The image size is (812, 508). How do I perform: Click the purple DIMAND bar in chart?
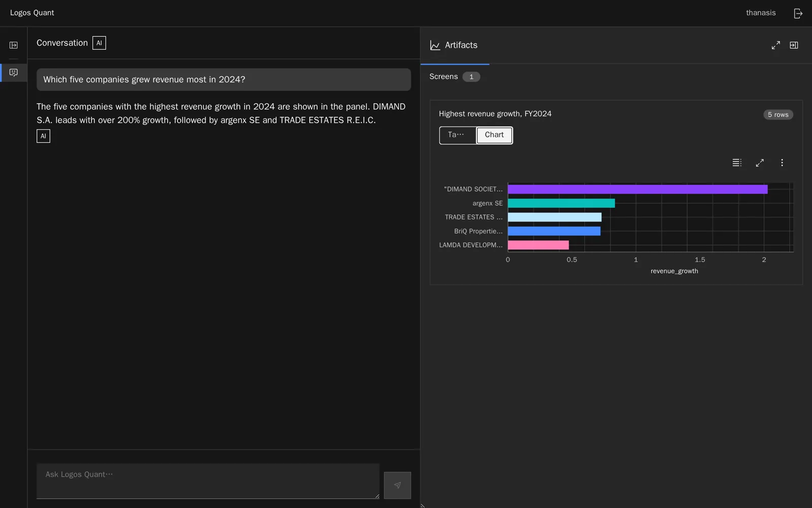pos(637,189)
